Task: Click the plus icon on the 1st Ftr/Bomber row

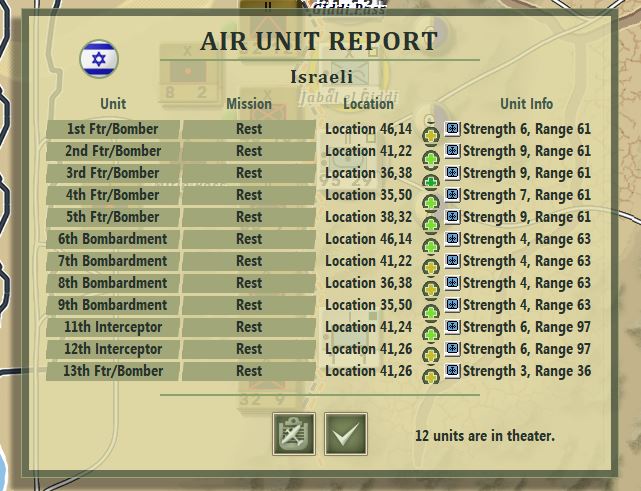Action: click(430, 135)
